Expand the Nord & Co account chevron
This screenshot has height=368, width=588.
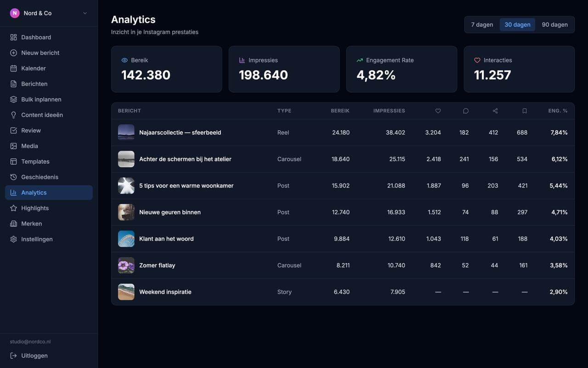[x=85, y=13]
